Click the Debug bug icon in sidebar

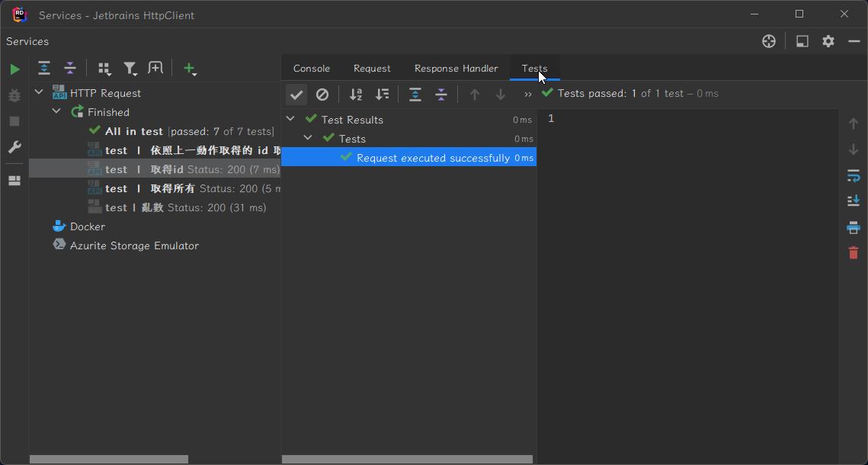tap(15, 95)
